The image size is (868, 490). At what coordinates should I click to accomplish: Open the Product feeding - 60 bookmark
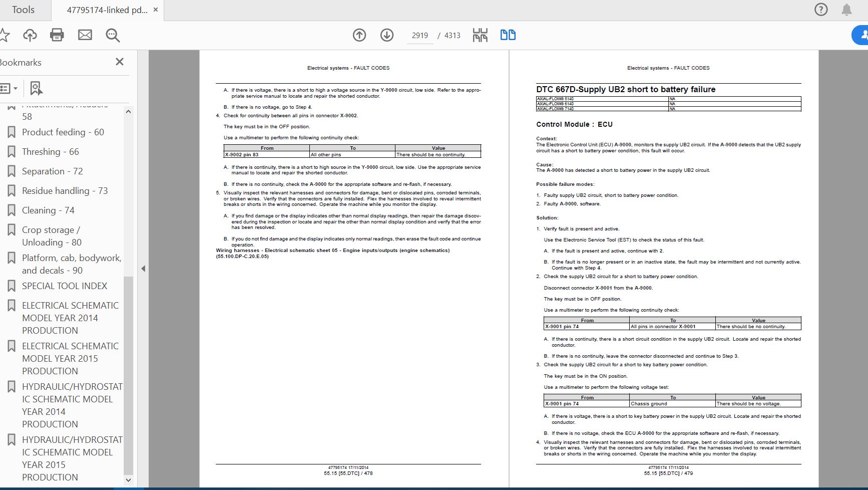pyautogui.click(x=63, y=132)
